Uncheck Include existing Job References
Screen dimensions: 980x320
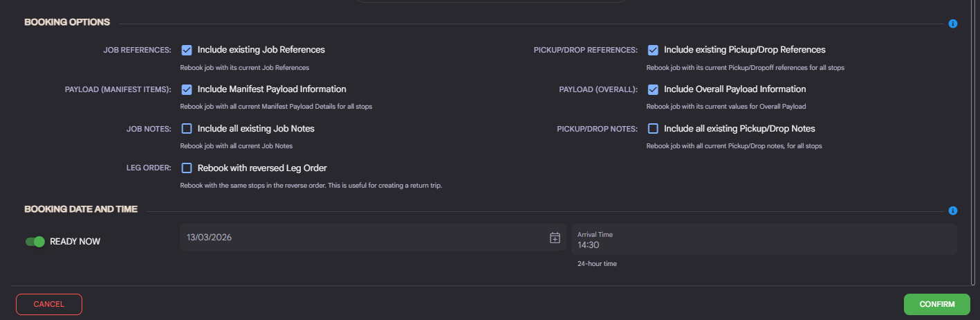click(187, 50)
